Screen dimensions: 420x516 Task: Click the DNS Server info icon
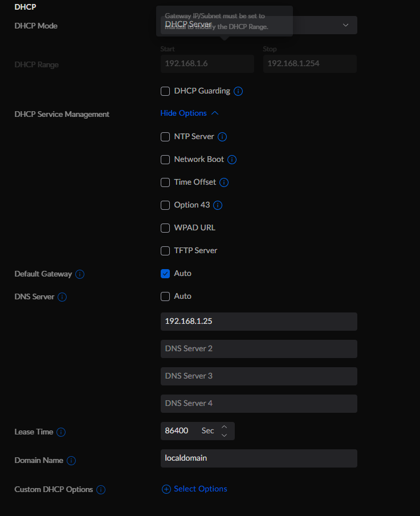(62, 297)
